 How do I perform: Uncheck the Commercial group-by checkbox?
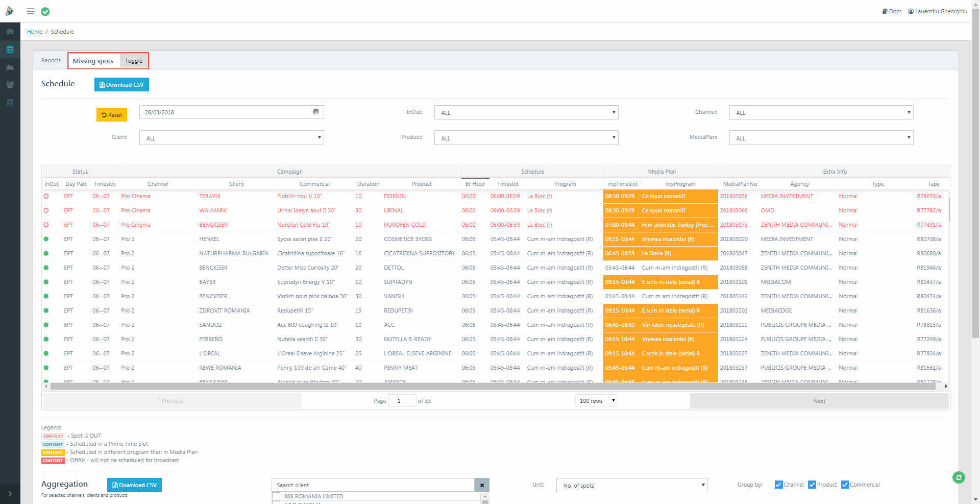[845, 485]
